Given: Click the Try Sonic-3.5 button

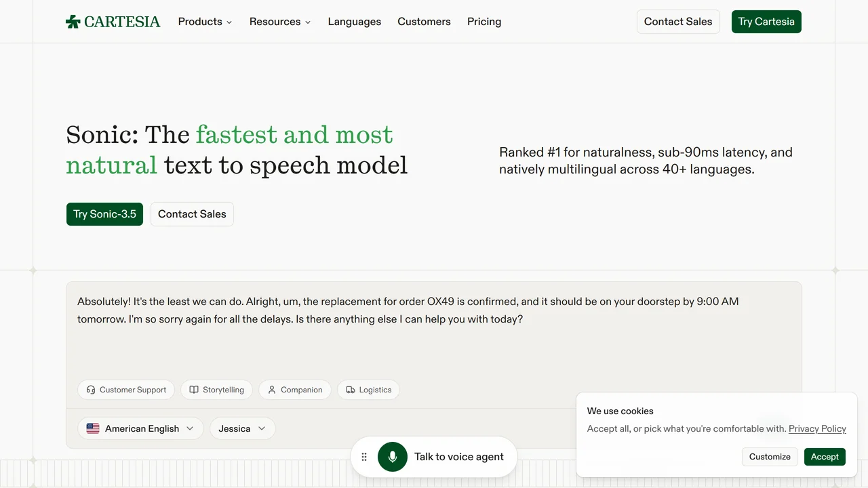Looking at the screenshot, I should [104, 214].
